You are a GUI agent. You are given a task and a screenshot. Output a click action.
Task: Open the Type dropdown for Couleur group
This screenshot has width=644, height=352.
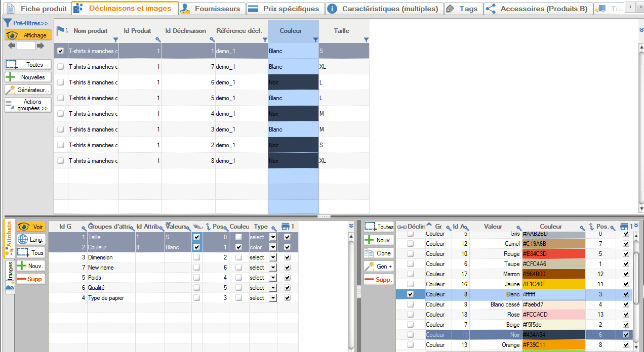pos(273,247)
